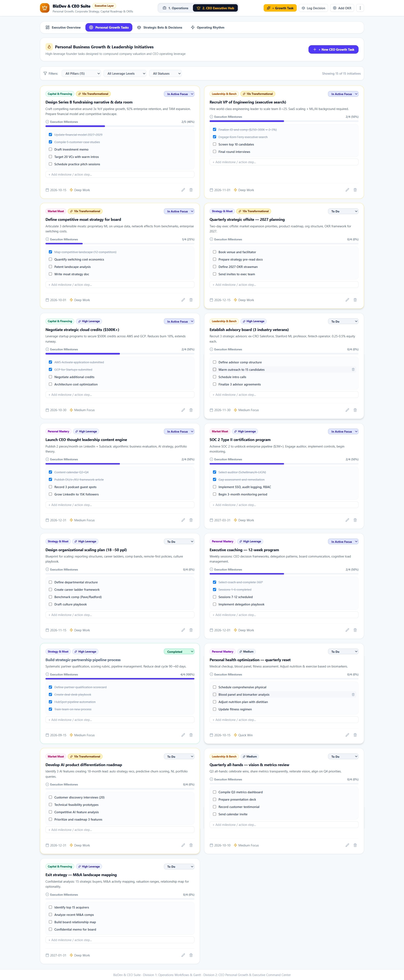
Task: Delete the Exit strategy M&A mapping card
Action: pyautogui.click(x=191, y=955)
